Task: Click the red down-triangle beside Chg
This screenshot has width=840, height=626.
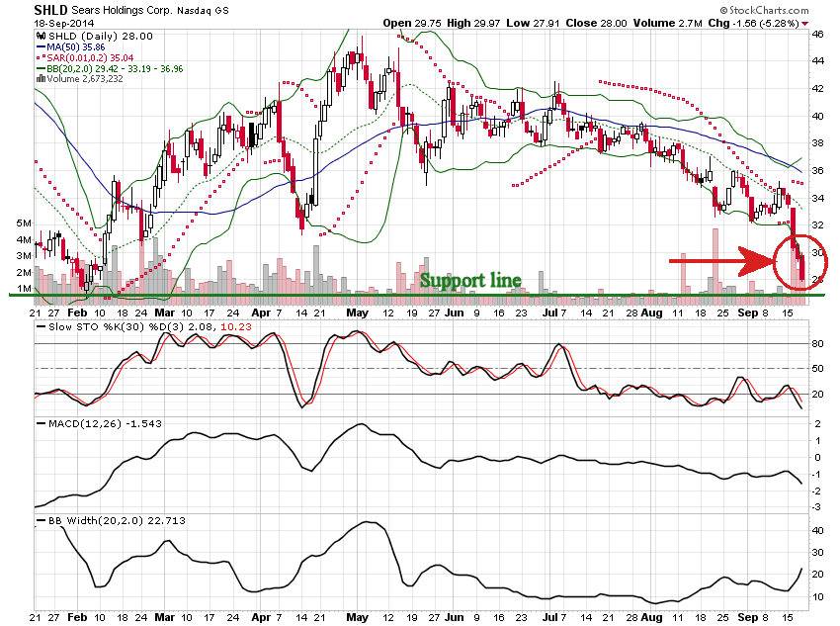Action: [805, 24]
